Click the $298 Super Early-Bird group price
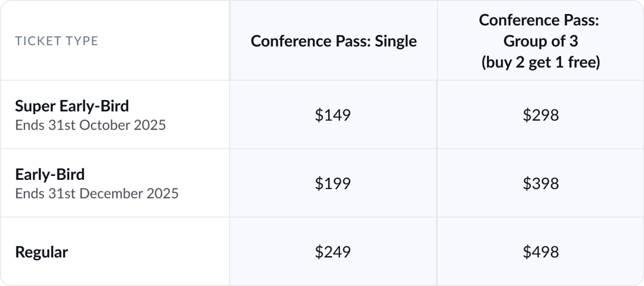 [x=541, y=115]
